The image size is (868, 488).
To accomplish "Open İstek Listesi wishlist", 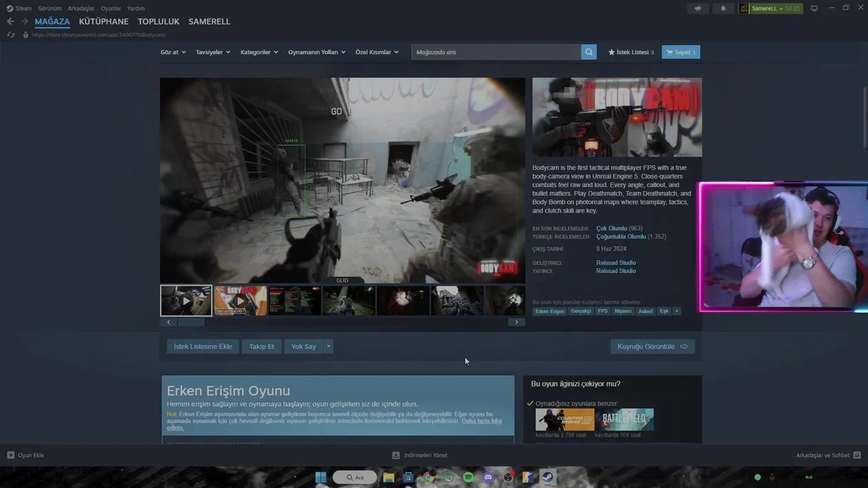I will click(631, 52).
